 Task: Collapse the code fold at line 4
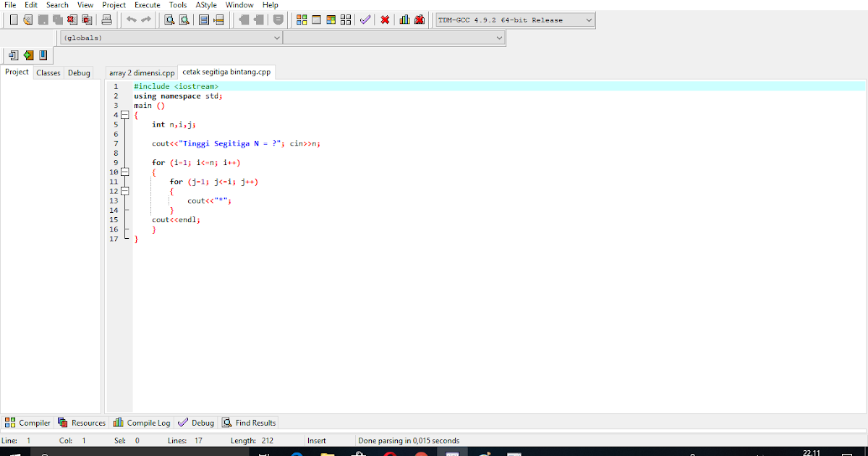tap(124, 114)
